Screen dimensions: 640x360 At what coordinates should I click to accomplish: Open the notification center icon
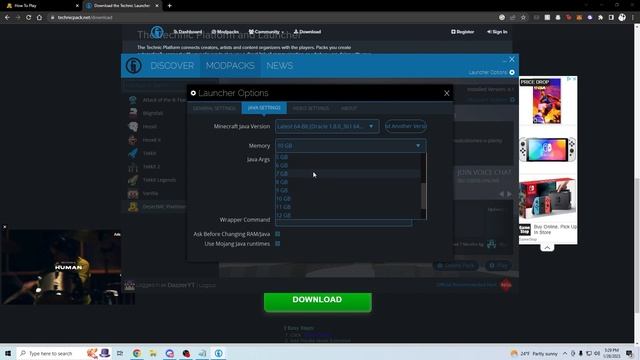(x=630, y=353)
